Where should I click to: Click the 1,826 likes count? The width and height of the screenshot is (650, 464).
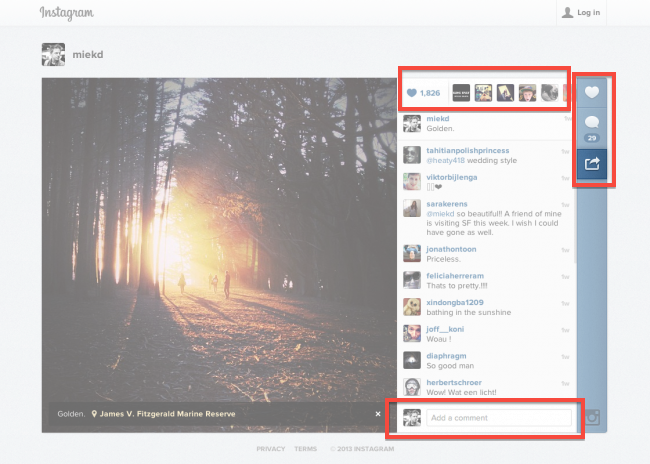pos(423,93)
